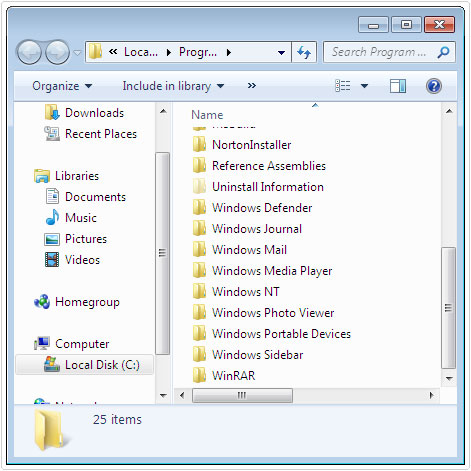Click the file list scroll-down arrow
471x471 pixels.
coord(449,378)
